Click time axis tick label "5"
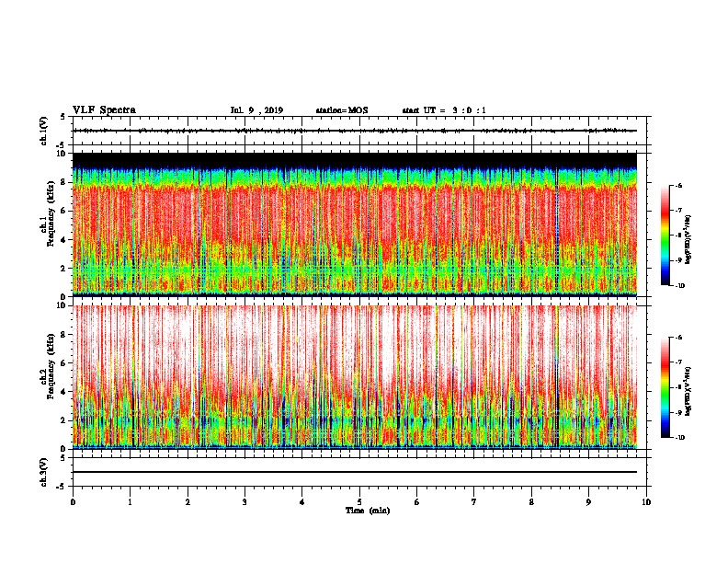This screenshot has height=563, width=728. pos(359,502)
